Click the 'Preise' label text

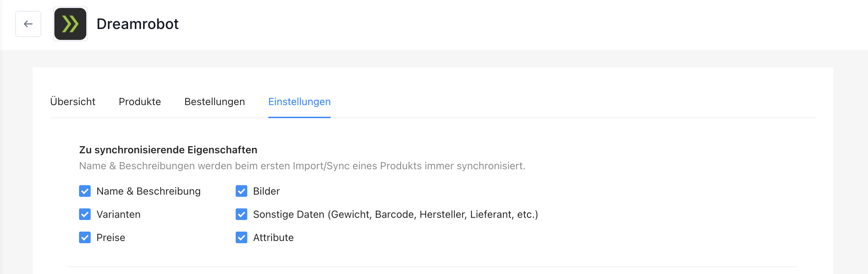111,237
